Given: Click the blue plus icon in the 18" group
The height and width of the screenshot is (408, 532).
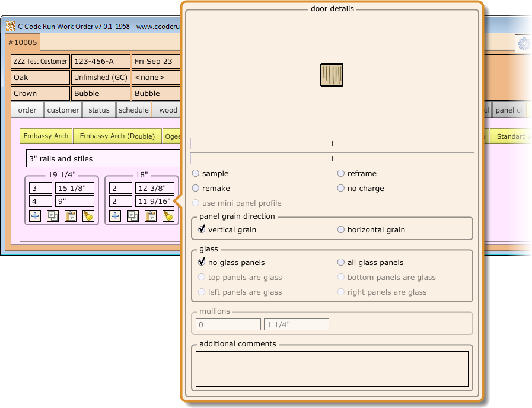Looking at the screenshot, I should click(x=115, y=216).
